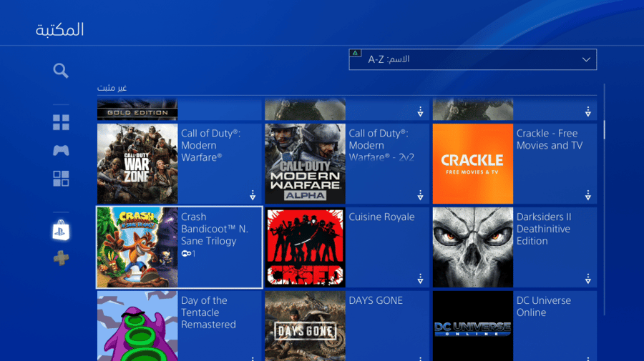This screenshot has height=361, width=644.
Task: Open the A-Z name sort dropdown
Action: [473, 59]
